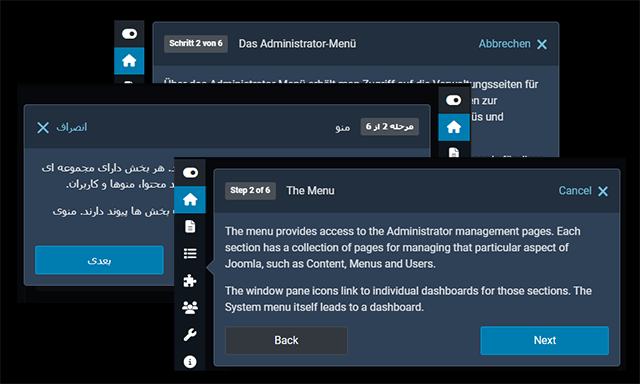640x384 pixels.
Task: Open the Components puzzle icon in the English sidebar
Action: pos(190,281)
